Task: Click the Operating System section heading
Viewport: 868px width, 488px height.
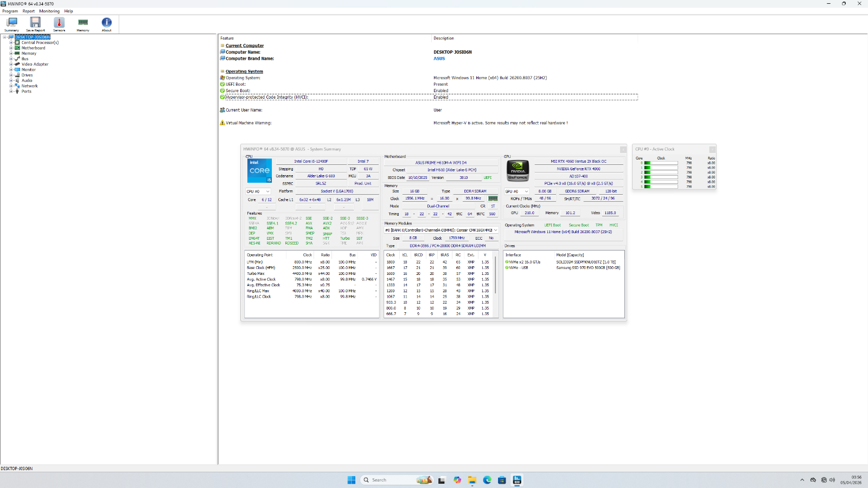Action: click(244, 72)
